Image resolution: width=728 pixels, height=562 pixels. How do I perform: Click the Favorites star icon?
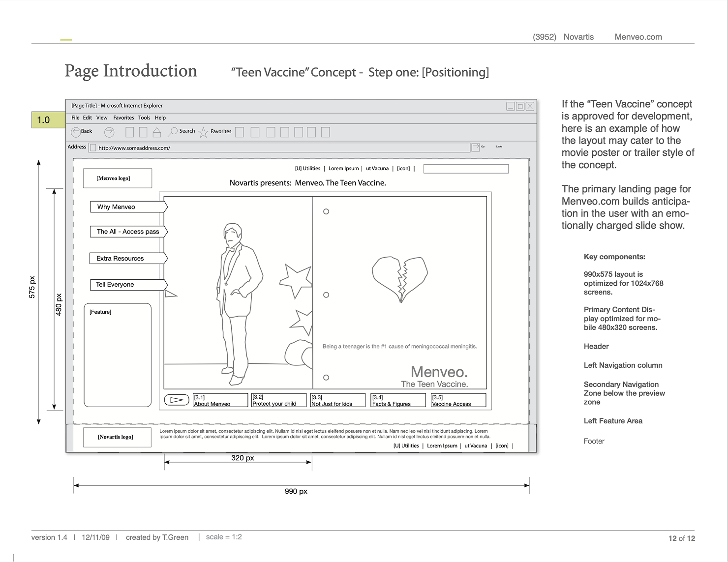coord(203,132)
